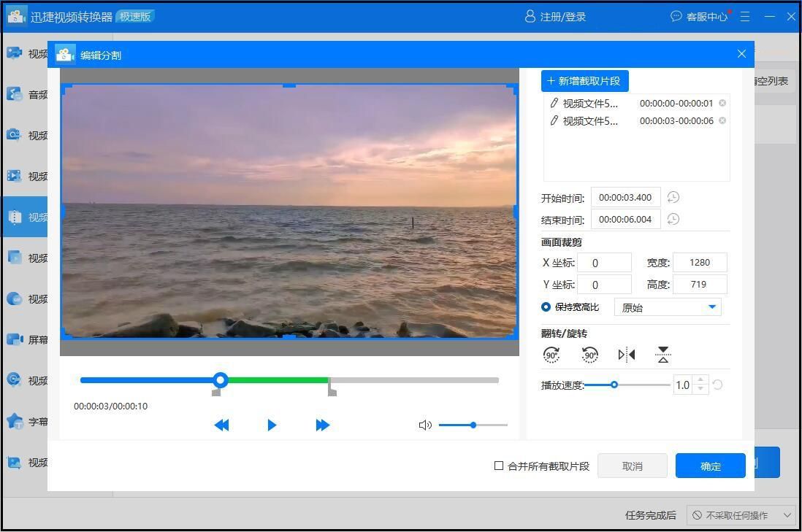
Task: Reset start time with the clock icon
Action: pos(673,197)
